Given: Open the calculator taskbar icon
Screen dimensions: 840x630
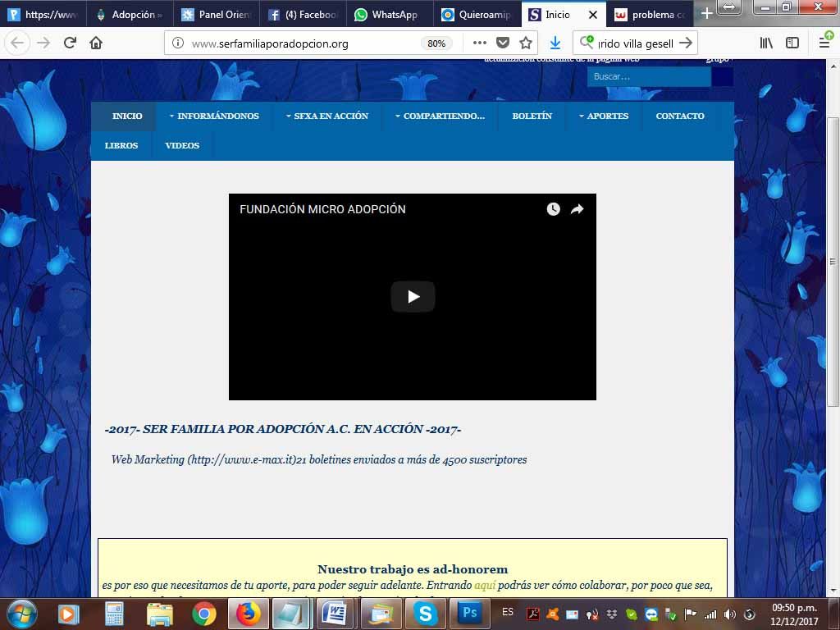Looking at the screenshot, I should click(114, 614).
